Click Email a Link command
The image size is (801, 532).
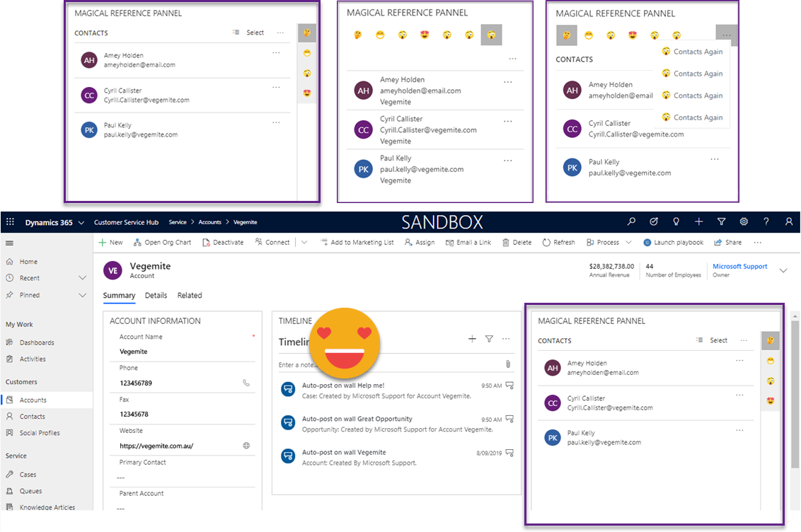[468, 243]
